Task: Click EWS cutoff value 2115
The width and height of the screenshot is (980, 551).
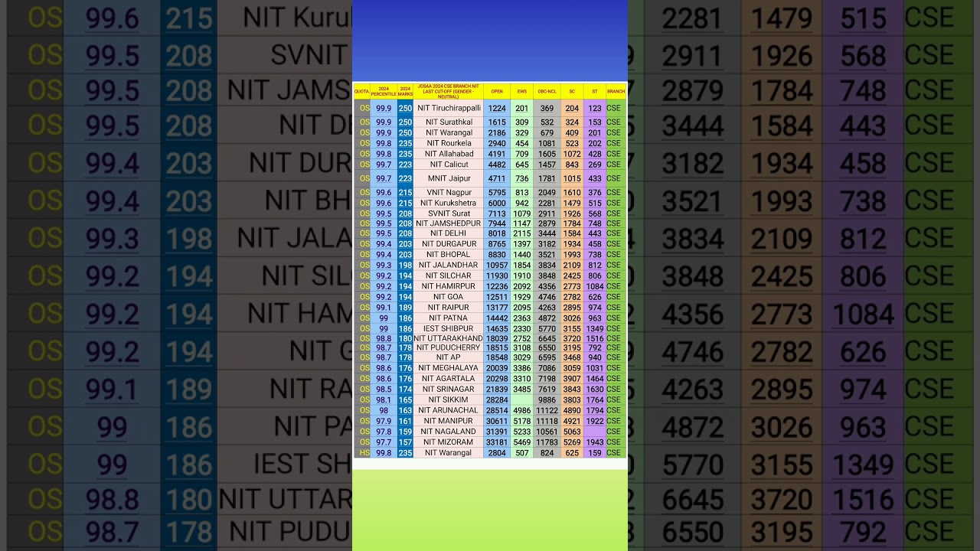Action: pyautogui.click(x=522, y=233)
